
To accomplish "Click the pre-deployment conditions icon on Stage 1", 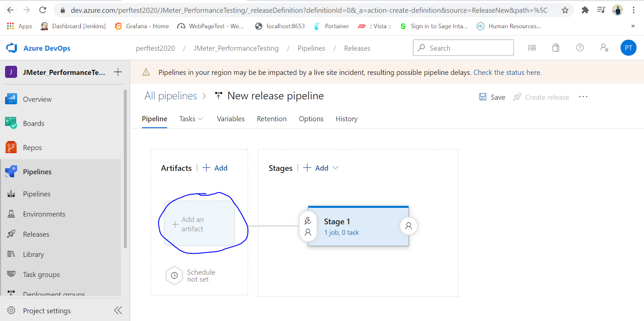I will [308, 226].
